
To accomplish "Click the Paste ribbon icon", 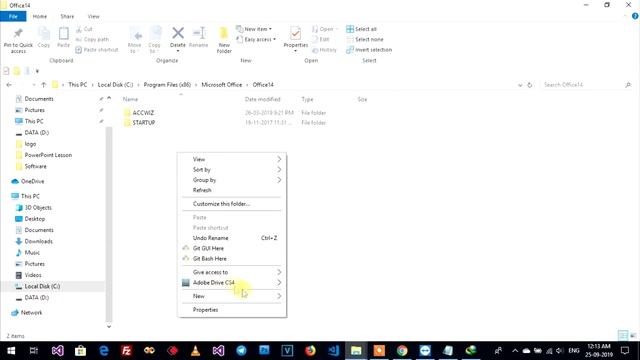I will (64, 33).
